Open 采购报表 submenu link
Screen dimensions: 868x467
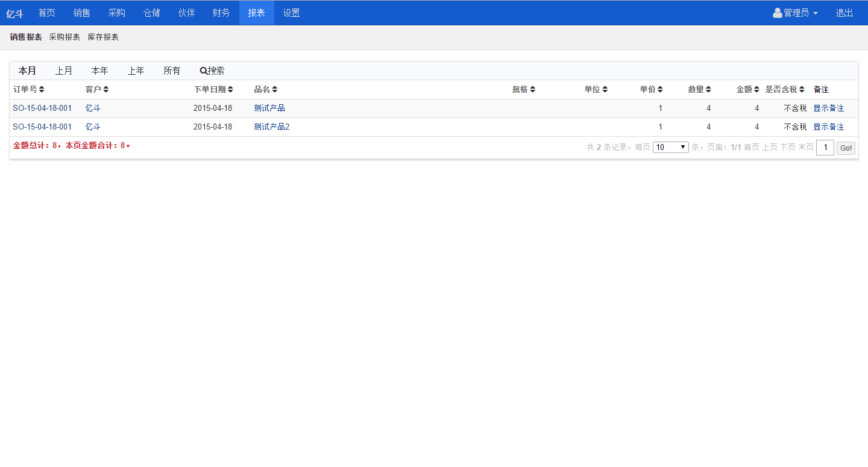pyautogui.click(x=64, y=37)
